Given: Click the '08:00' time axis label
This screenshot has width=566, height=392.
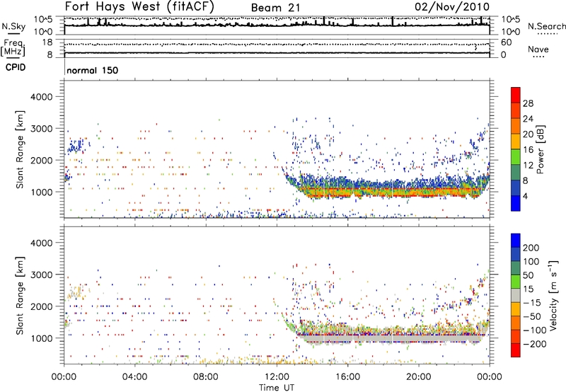Looking at the screenshot, I should (x=206, y=377).
